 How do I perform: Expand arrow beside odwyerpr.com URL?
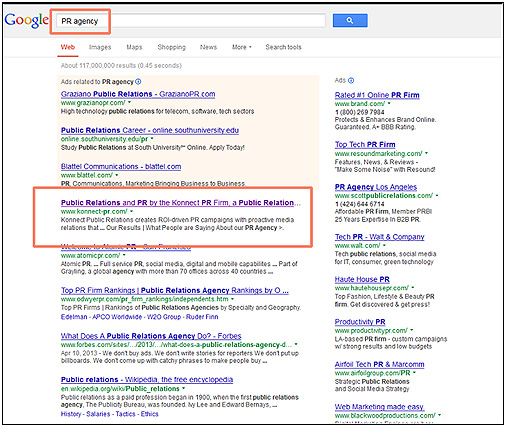[x=232, y=299]
